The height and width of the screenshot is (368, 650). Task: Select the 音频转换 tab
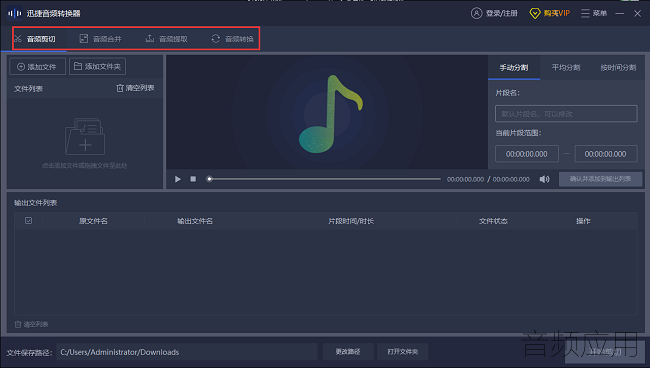click(233, 39)
